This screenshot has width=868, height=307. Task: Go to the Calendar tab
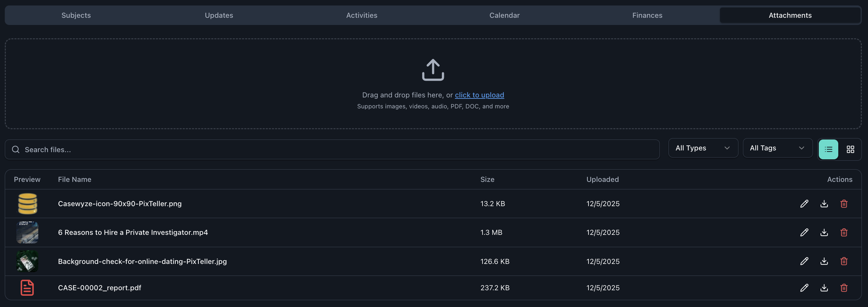coord(504,15)
